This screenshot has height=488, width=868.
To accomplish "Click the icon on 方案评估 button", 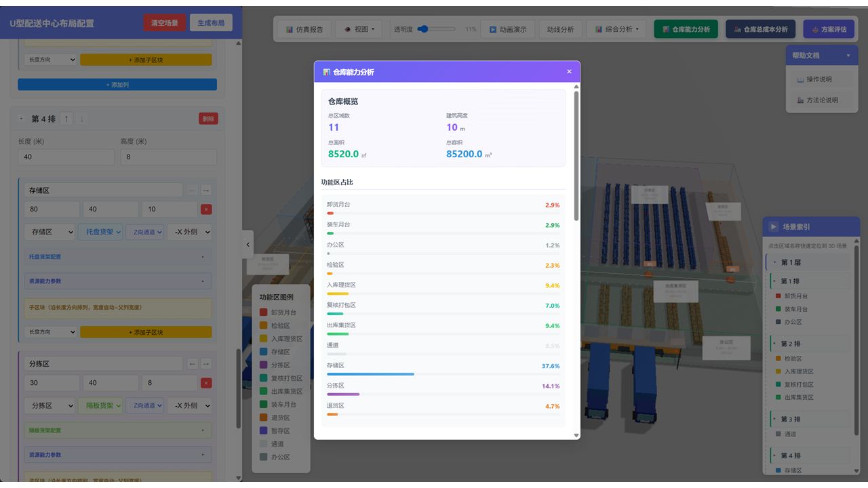I will [815, 30].
